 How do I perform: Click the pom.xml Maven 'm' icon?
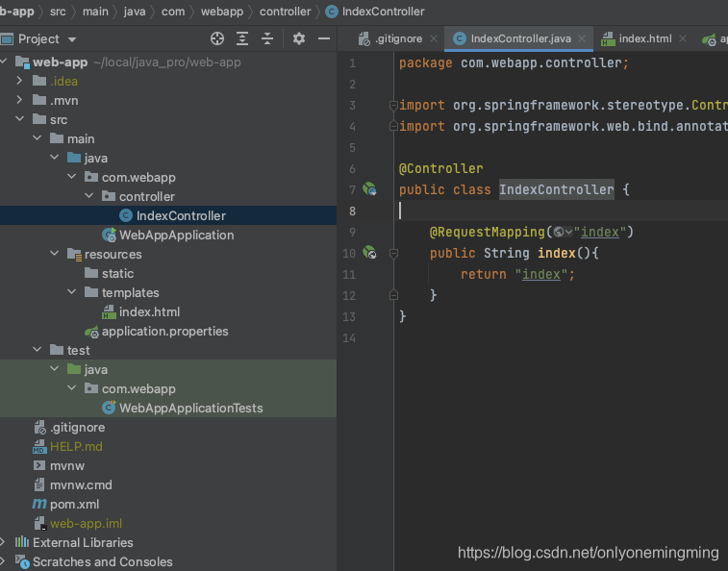(39, 504)
